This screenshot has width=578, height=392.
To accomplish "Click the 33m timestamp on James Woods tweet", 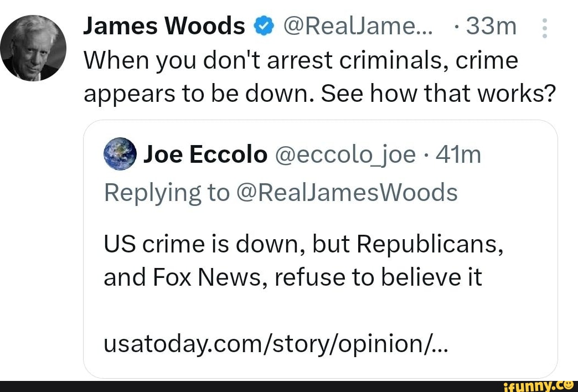I will 491,25.
